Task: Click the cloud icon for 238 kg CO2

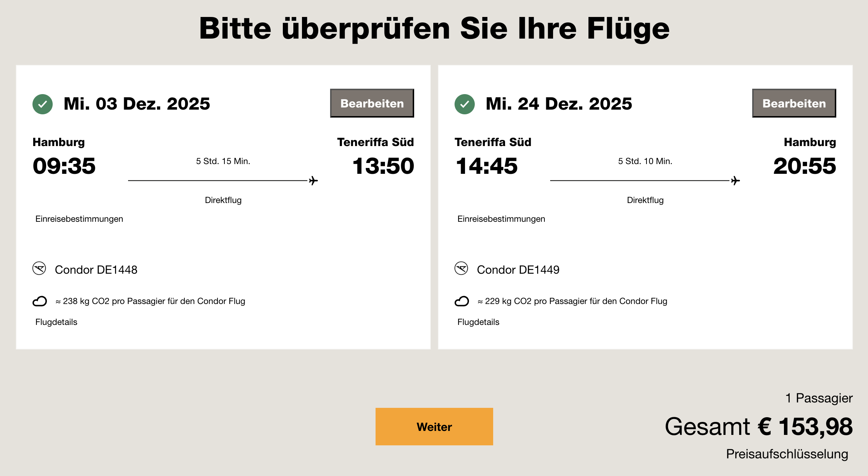Action: coord(40,301)
